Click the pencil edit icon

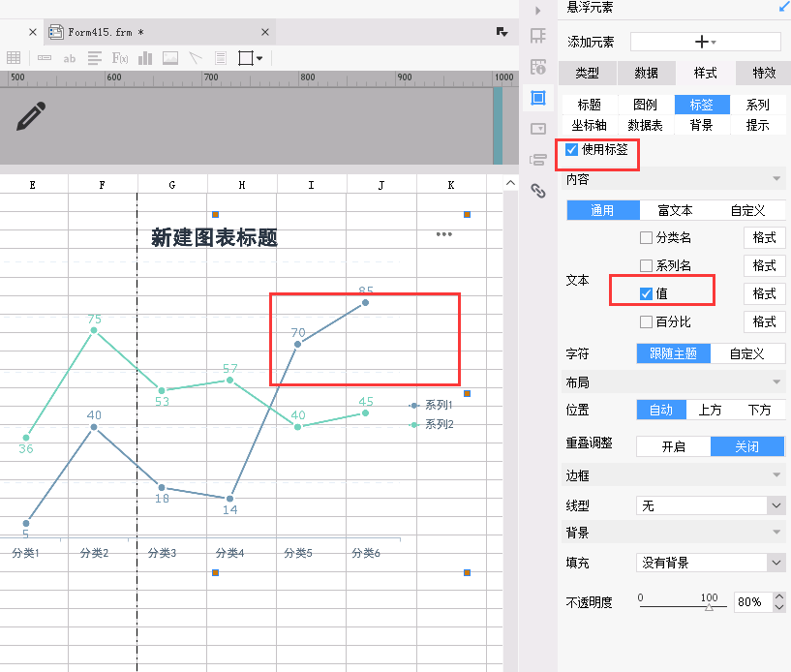[30, 117]
